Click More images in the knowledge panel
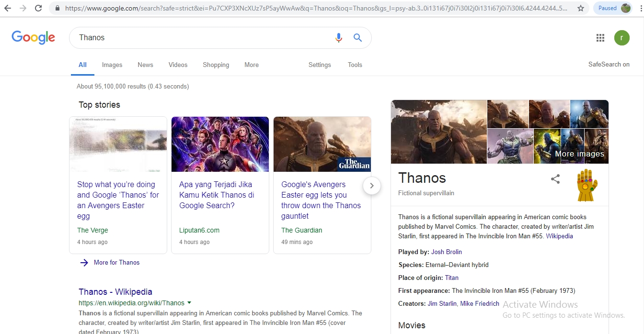The height and width of the screenshot is (334, 644). click(579, 154)
